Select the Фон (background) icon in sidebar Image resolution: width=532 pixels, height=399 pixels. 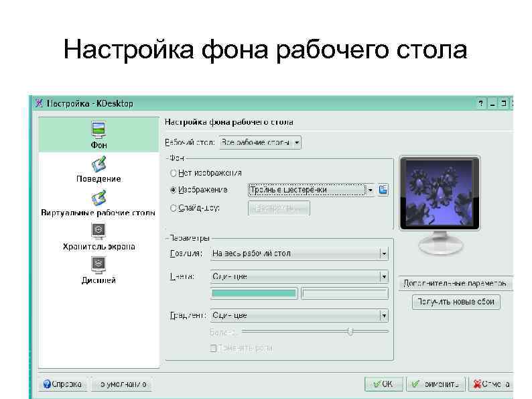[98, 129]
